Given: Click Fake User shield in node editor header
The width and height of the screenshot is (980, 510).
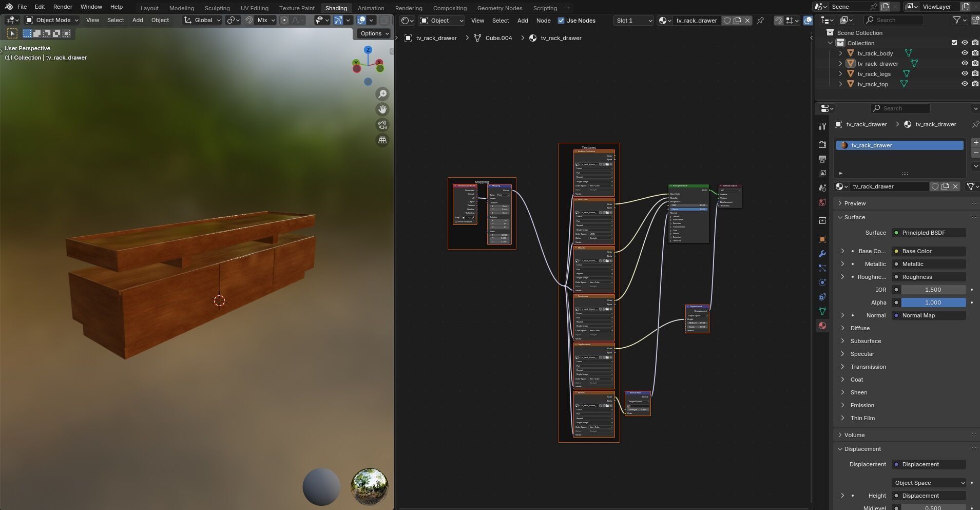Looking at the screenshot, I should [x=727, y=21].
